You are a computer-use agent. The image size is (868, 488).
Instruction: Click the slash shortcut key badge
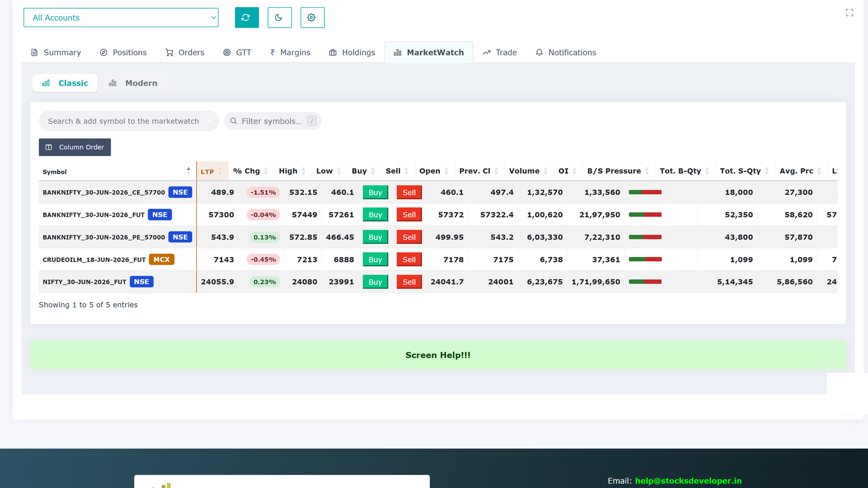coord(311,121)
